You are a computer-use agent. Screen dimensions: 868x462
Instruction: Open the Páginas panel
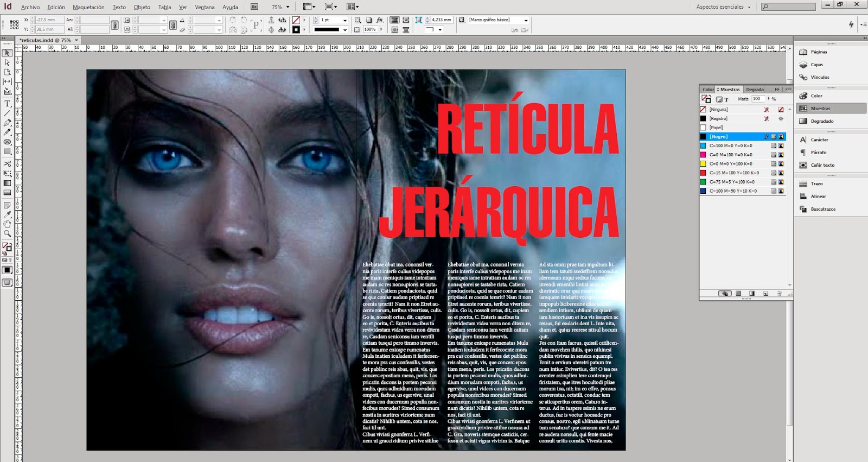[819, 52]
